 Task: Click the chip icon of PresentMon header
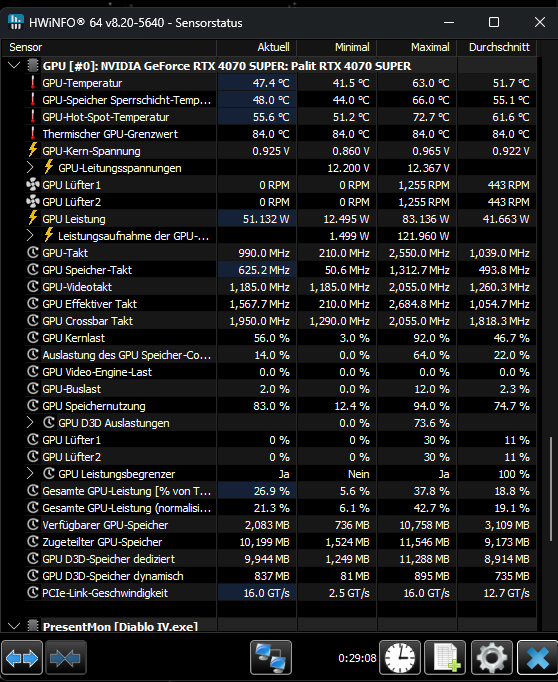(x=33, y=626)
